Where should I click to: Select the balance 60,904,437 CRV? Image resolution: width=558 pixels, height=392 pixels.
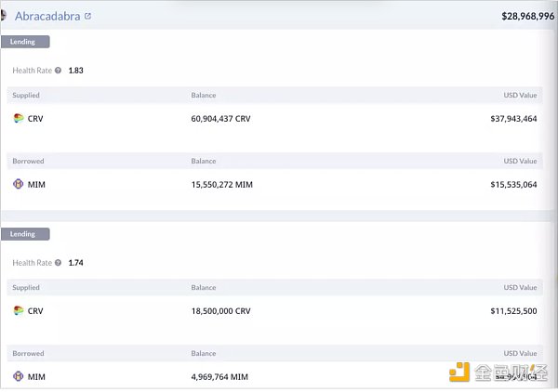click(220, 119)
